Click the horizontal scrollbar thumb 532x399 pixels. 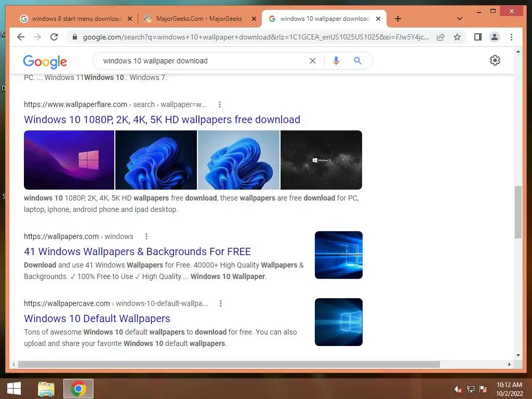click(x=229, y=364)
